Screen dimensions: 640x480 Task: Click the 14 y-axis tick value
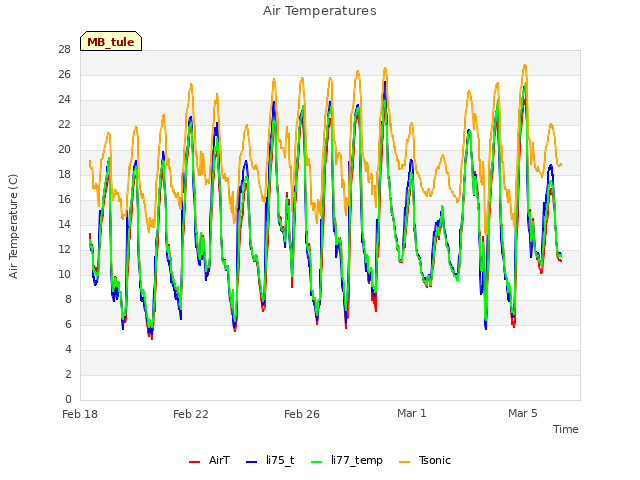pyautogui.click(x=64, y=224)
